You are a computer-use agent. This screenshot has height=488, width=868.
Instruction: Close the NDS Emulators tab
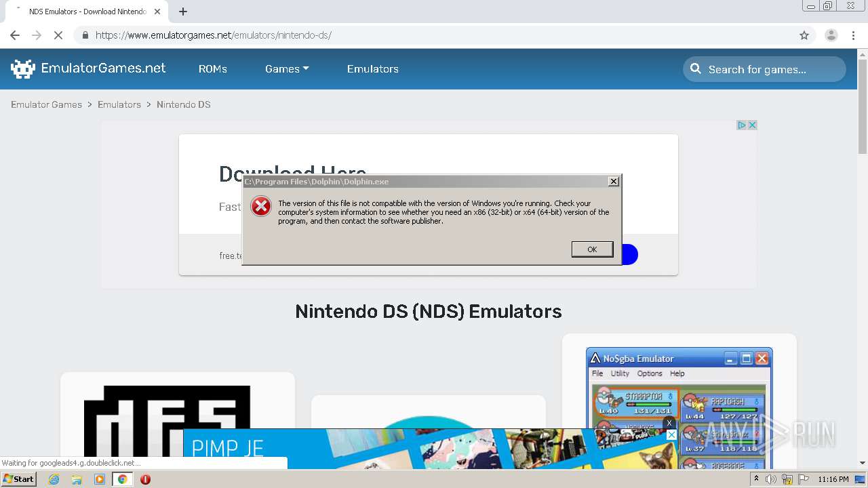pos(157,12)
